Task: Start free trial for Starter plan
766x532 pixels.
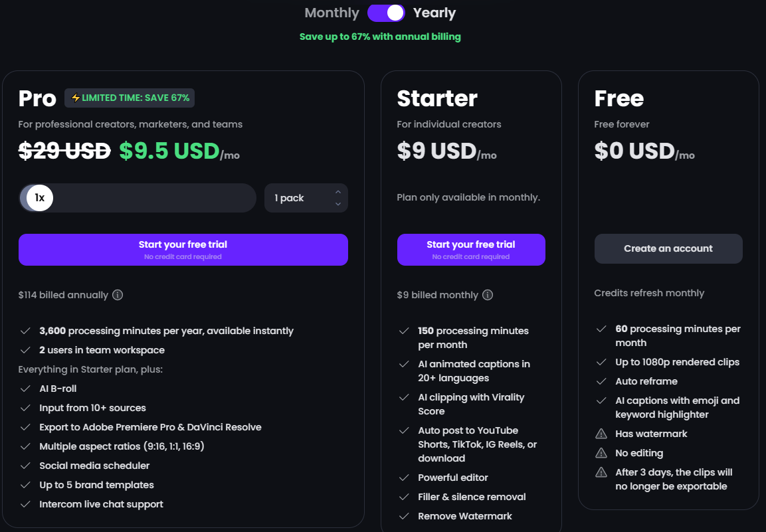Action: click(471, 249)
